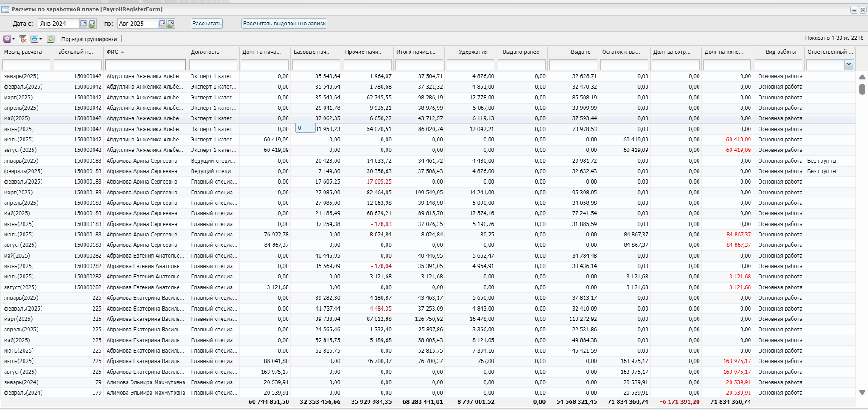Click red value -4 484,35

point(379,309)
